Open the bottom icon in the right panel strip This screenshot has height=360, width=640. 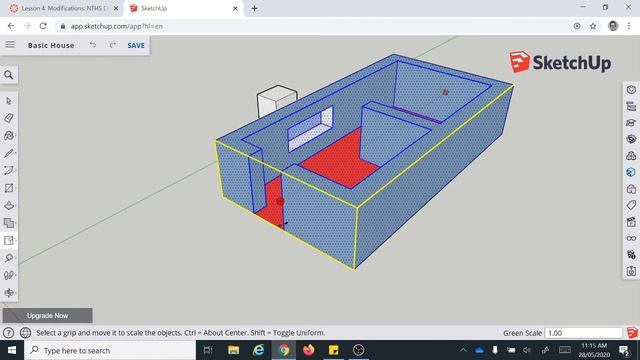(x=631, y=271)
